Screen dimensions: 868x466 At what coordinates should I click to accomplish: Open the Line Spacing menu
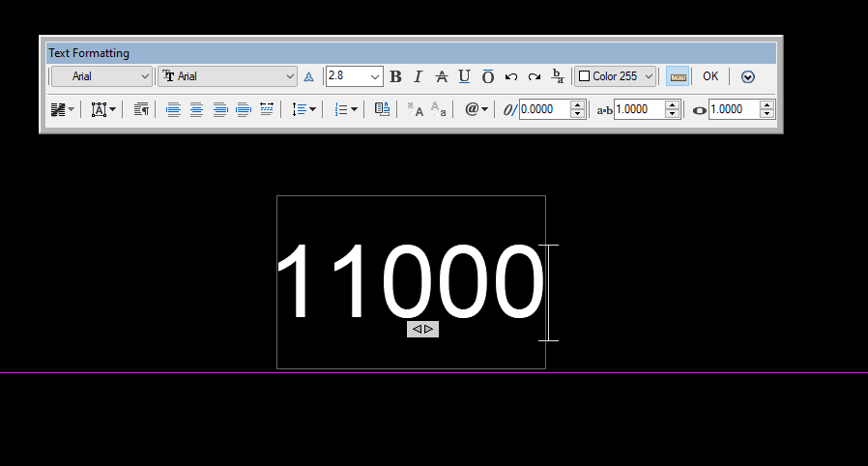pos(304,109)
